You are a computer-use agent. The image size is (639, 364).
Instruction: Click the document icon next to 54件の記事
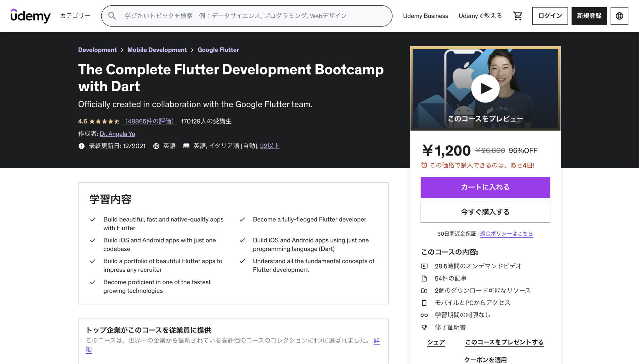[x=424, y=278]
